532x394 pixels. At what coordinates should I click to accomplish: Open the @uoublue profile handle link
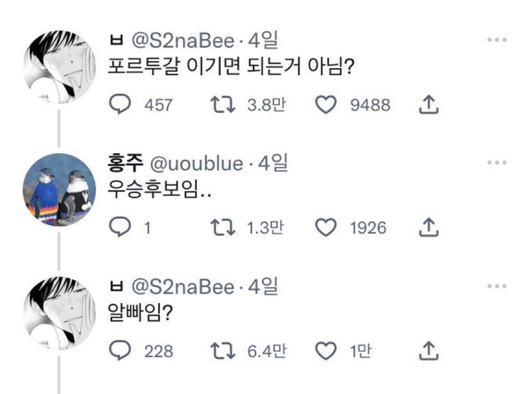pyautogui.click(x=196, y=164)
